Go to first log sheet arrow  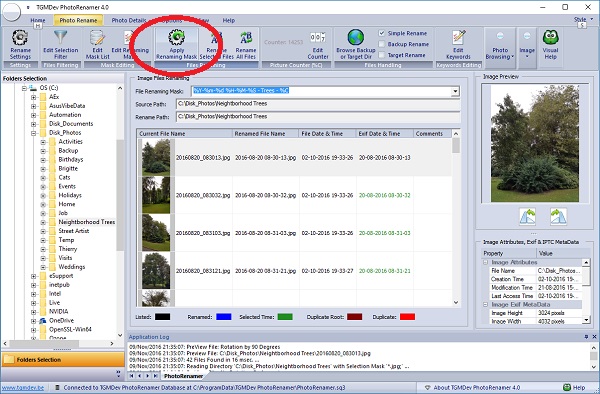coord(131,376)
